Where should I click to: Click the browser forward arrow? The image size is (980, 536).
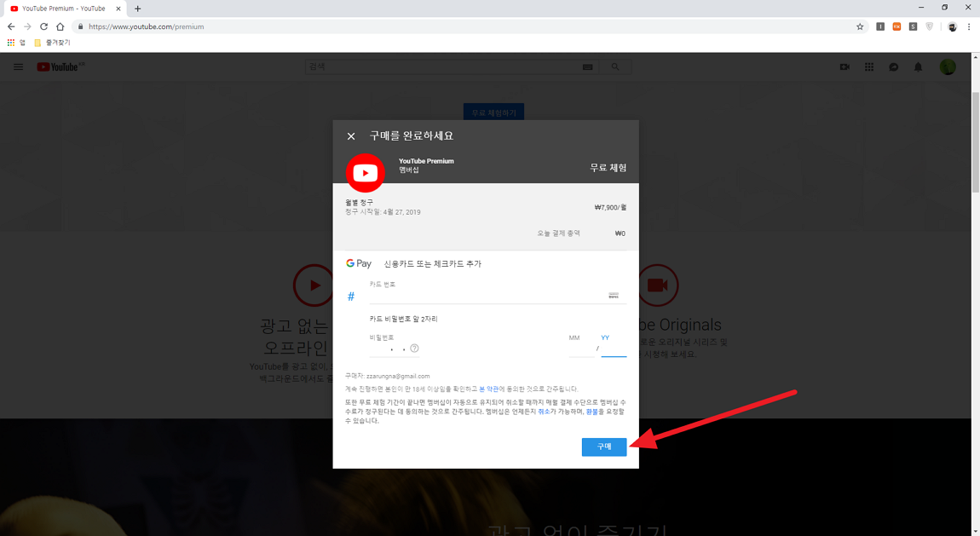pos(27,26)
